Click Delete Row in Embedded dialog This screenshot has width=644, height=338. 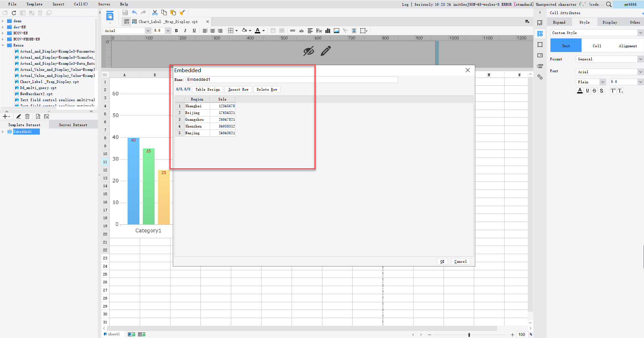[x=267, y=89]
